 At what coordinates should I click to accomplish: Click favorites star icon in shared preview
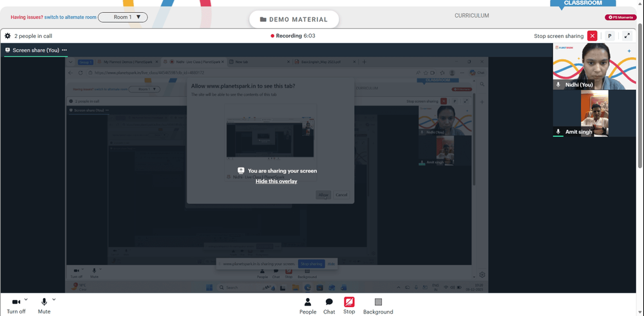pos(427,73)
